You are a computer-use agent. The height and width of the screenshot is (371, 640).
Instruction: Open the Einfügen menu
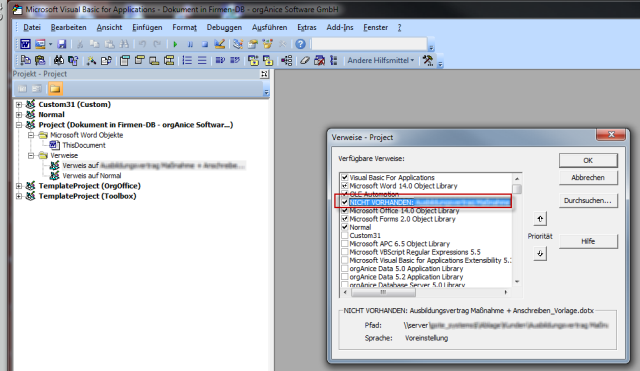147,27
